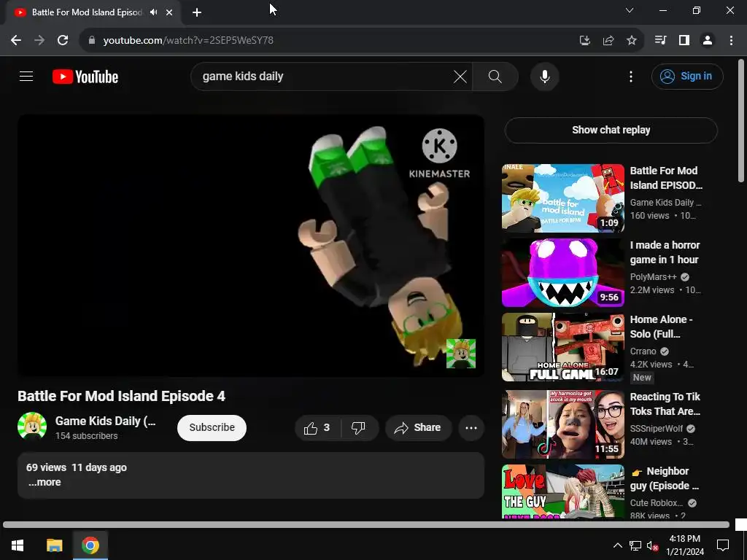747x560 pixels.
Task: Open Reacting To Tik Toks thumbnail
Action: 562,424
